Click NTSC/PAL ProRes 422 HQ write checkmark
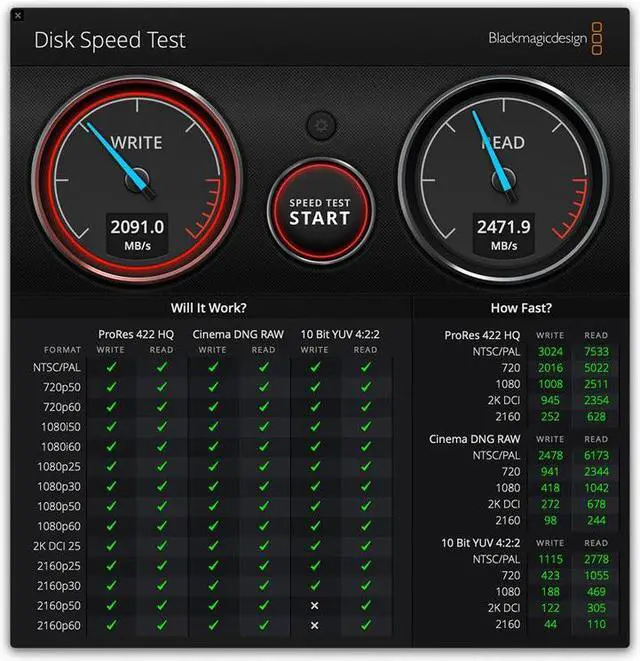640x661 pixels. 111,367
